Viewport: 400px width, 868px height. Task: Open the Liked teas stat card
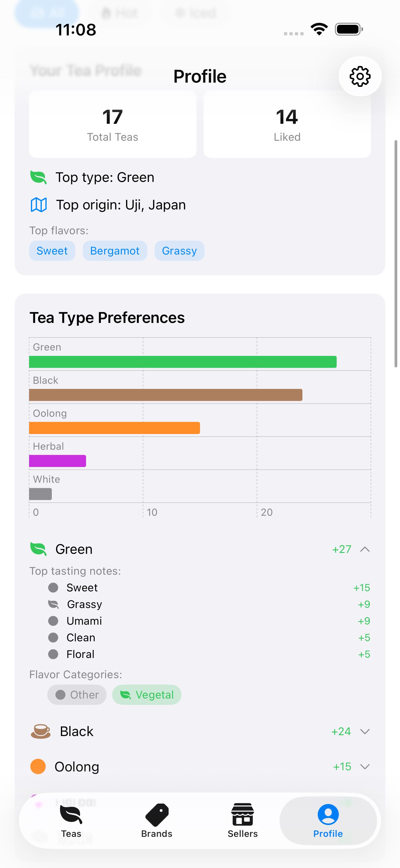coord(287,124)
